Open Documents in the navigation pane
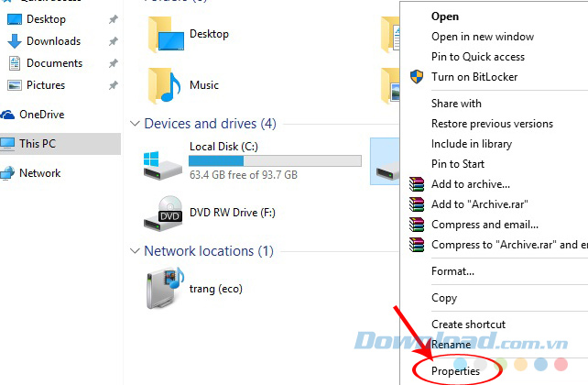This screenshot has width=588, height=385. pyautogui.click(x=54, y=63)
